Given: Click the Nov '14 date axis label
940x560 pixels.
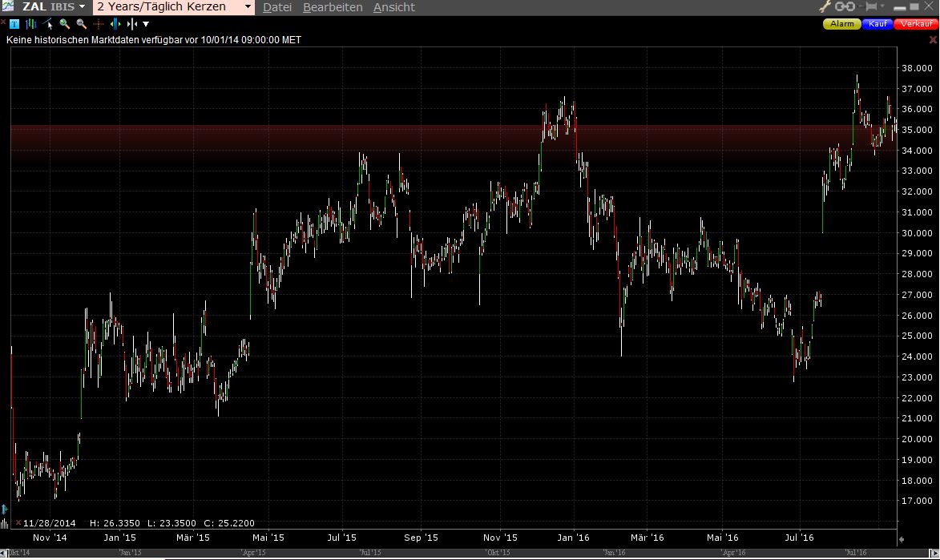Looking at the screenshot, I should click(x=50, y=538).
